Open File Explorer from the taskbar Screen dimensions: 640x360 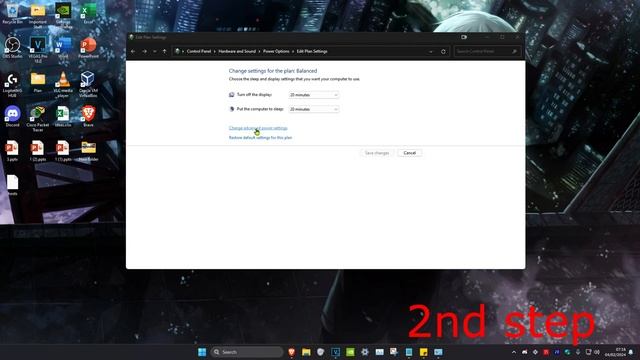tap(306, 352)
